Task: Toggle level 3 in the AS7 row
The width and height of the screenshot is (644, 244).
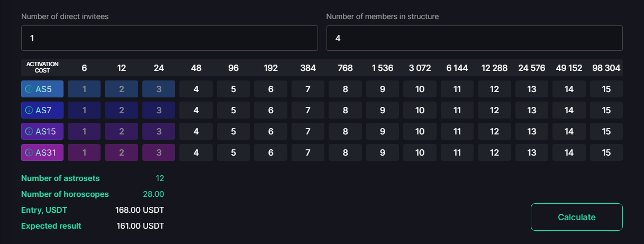Action: pyautogui.click(x=159, y=110)
